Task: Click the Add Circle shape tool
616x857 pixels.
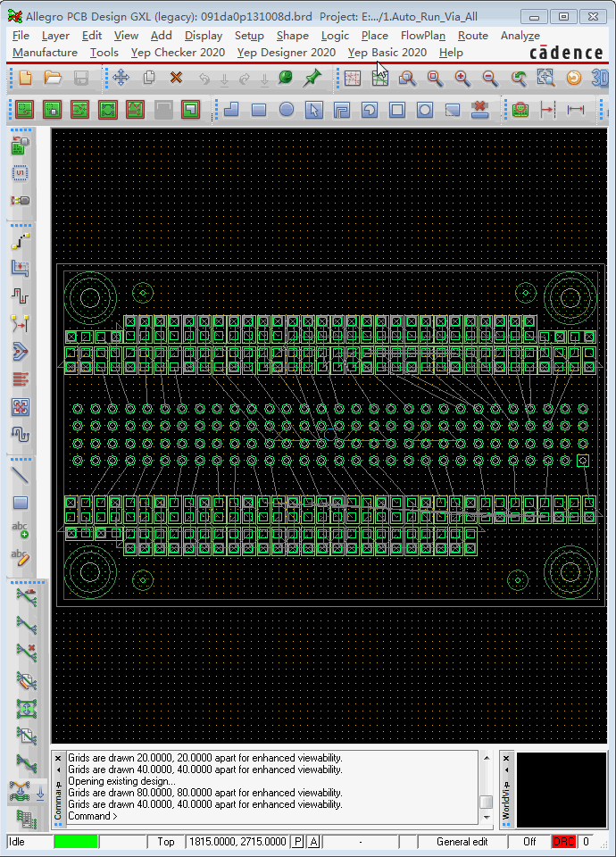Action: pyautogui.click(x=287, y=110)
